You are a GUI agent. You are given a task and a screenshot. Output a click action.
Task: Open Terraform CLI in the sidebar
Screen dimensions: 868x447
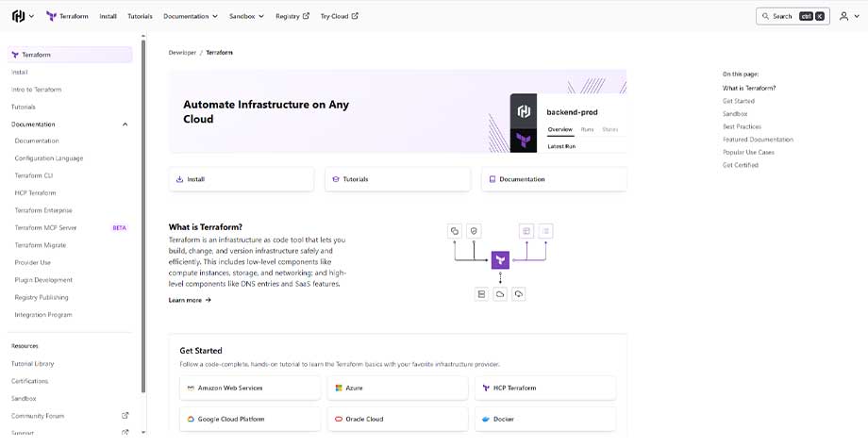pos(34,176)
